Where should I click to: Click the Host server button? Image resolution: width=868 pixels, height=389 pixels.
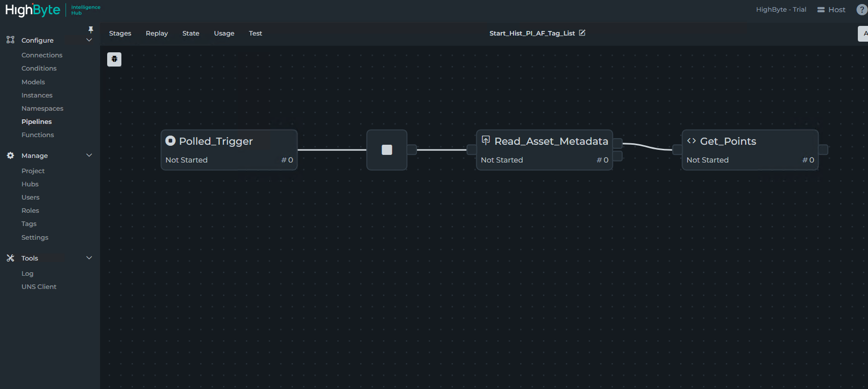831,10
